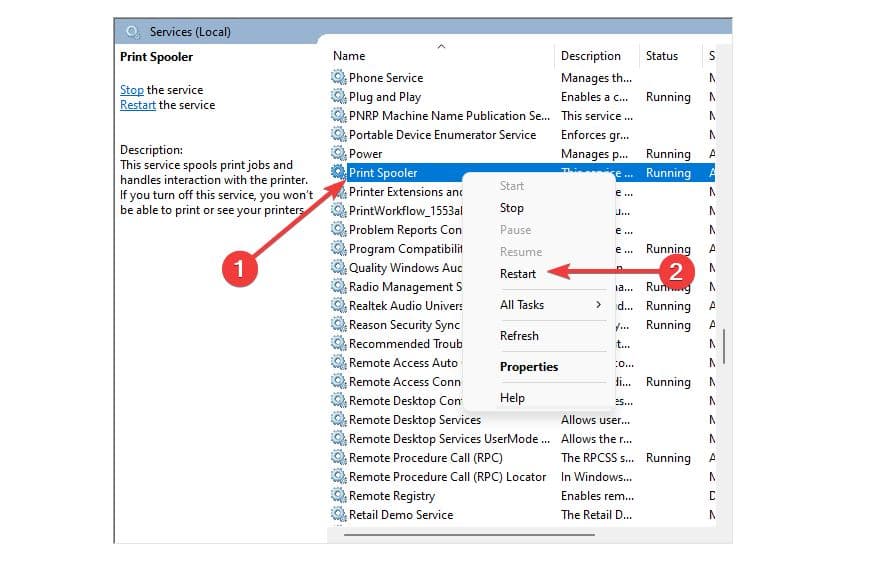Select the Plug and Play service name

(385, 97)
